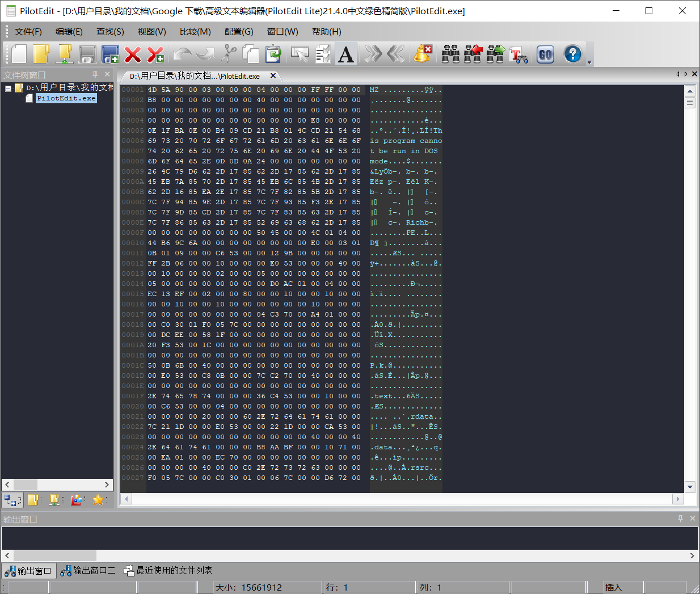Click the tab scroll left arrow

pyautogui.click(x=677, y=74)
